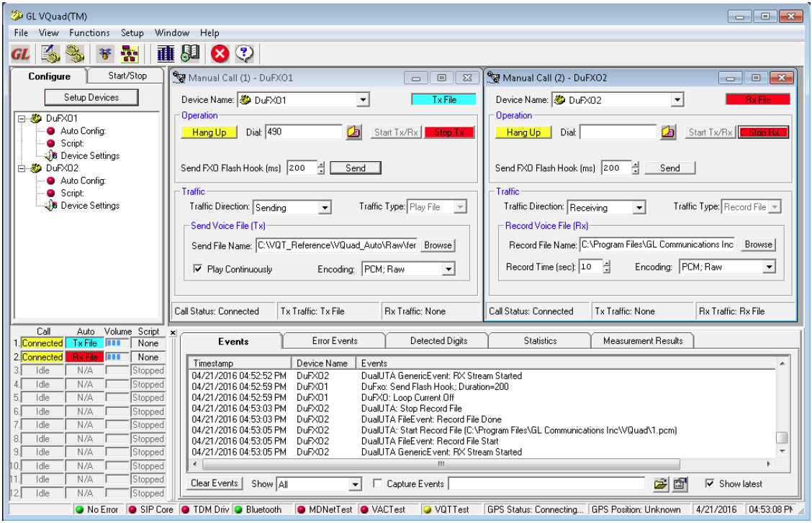Image resolution: width=812 pixels, height=523 pixels.
Task: Click the TDM Driv status indicator
Action: coord(206,509)
